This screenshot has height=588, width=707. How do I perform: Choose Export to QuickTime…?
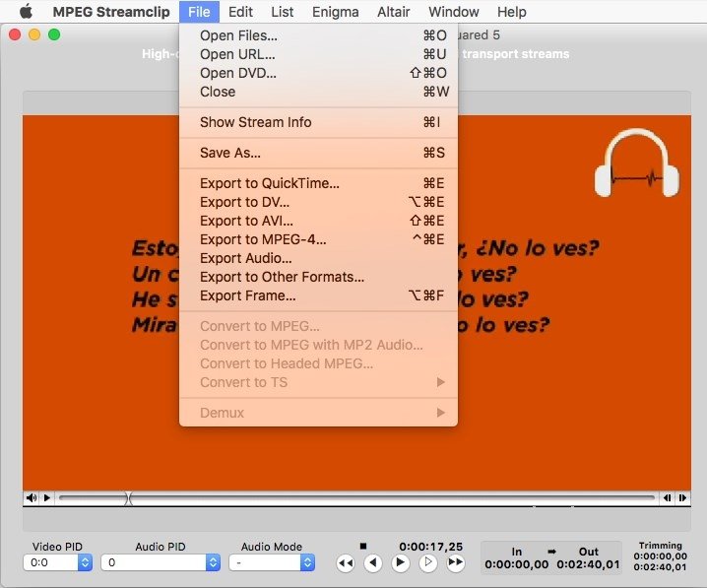tap(318, 183)
